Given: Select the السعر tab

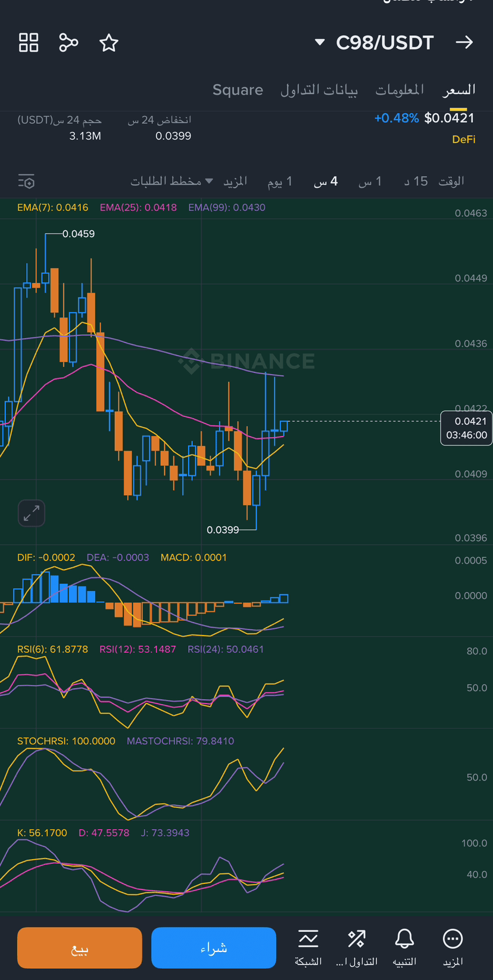Looking at the screenshot, I should point(459,90).
